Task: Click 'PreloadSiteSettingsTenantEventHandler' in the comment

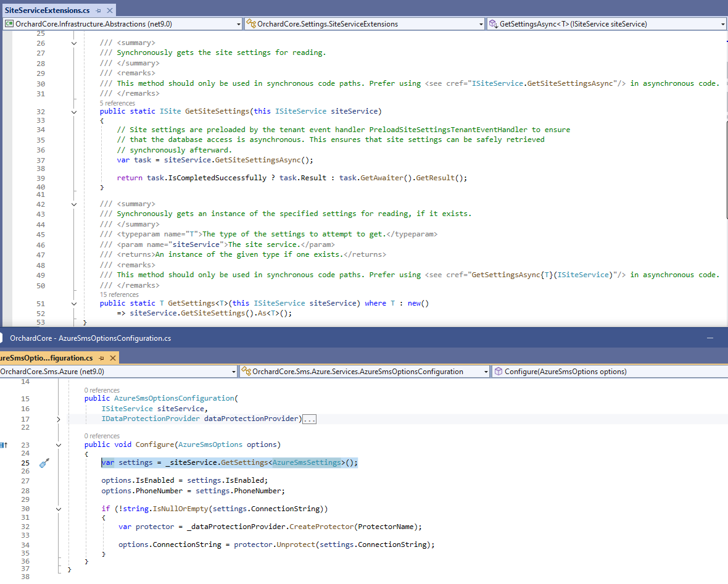Action: [x=448, y=130]
